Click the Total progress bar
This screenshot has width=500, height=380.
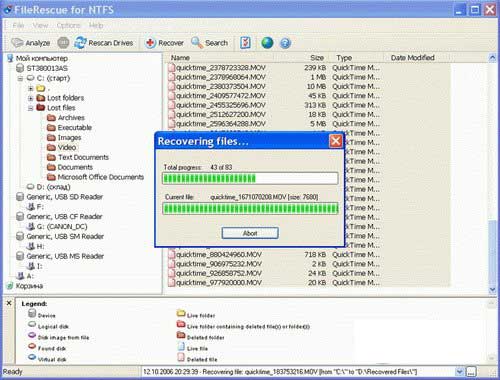pos(250,178)
